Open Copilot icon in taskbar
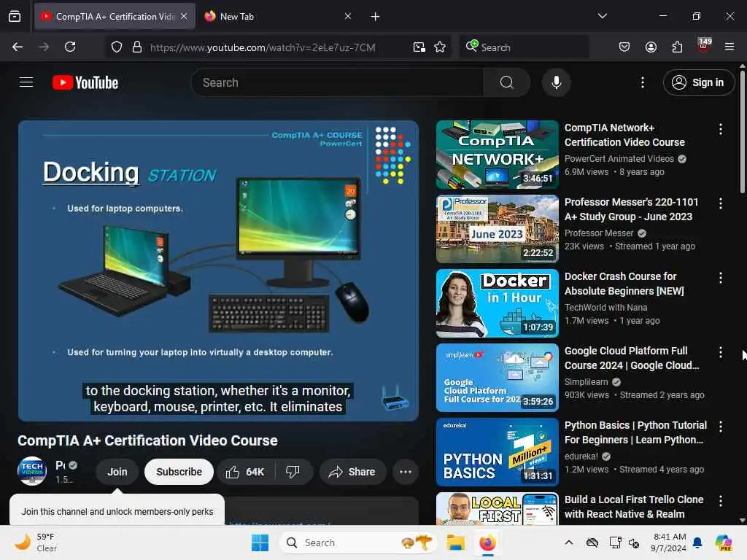747x560 pixels. pos(724,542)
